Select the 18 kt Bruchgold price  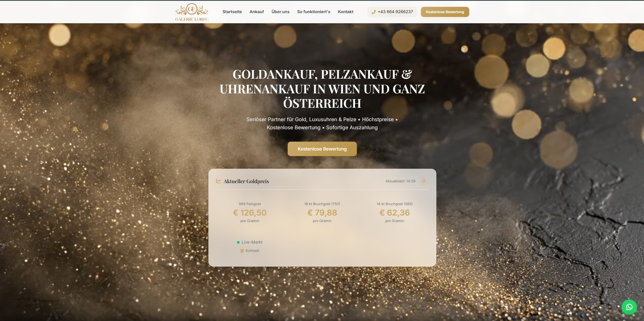322,213
